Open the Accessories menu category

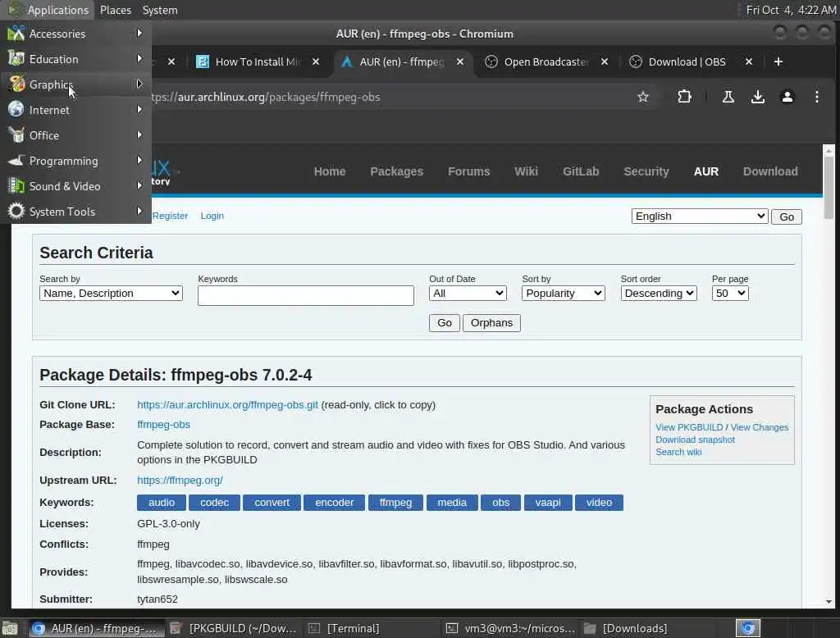pos(75,34)
